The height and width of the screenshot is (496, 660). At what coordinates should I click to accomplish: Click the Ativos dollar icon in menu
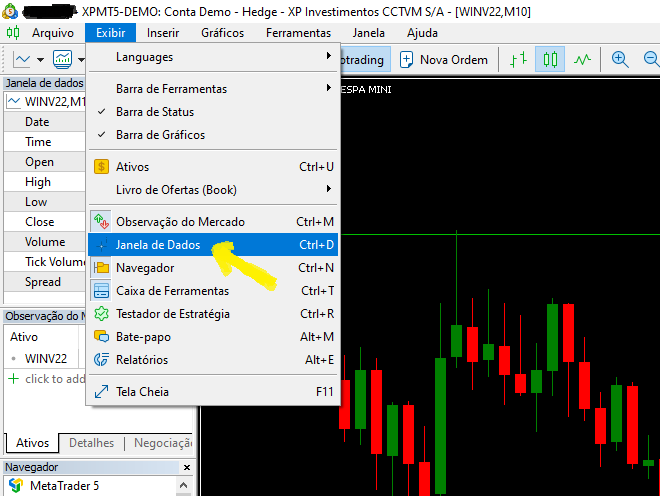click(x=101, y=167)
